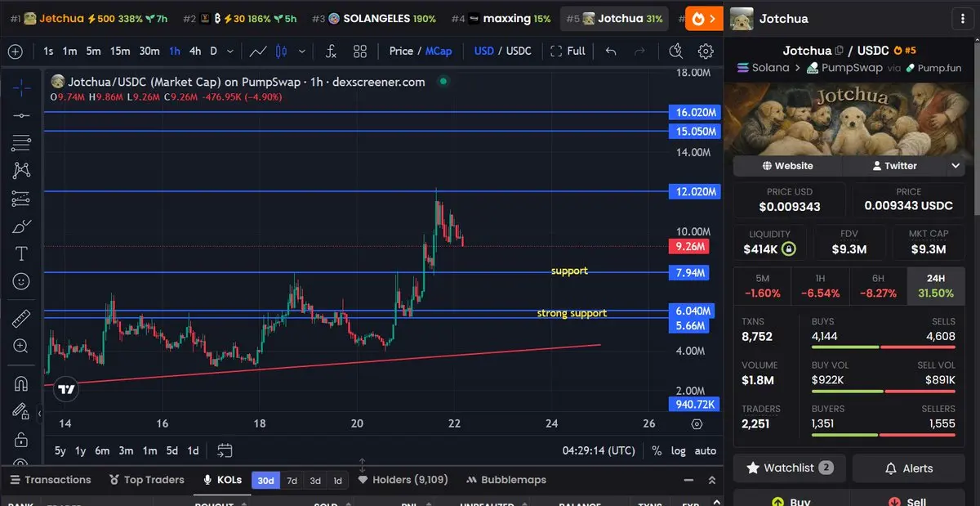Select candlestick chart style
Screen dimensions: 980x506
[282, 51]
